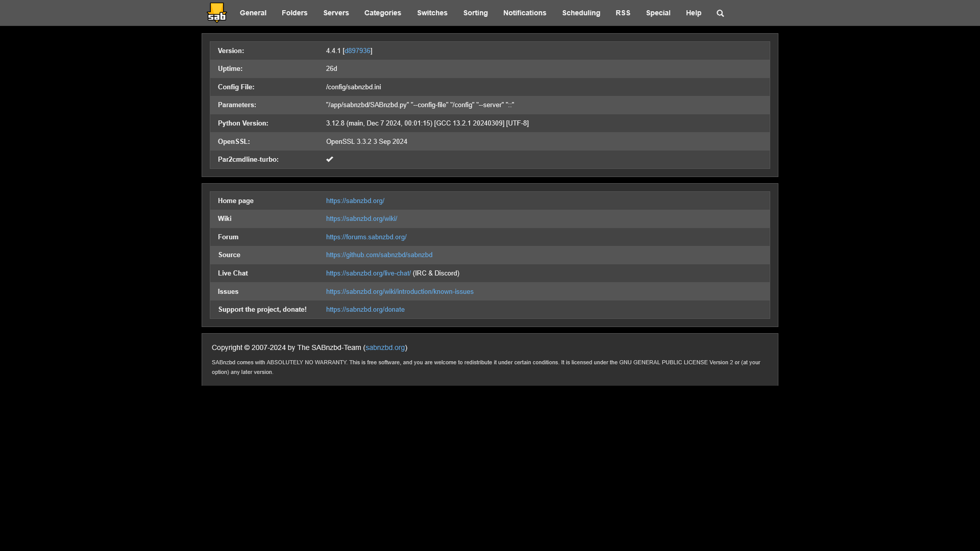
Task: Go to the RSS tab
Action: 623,13
